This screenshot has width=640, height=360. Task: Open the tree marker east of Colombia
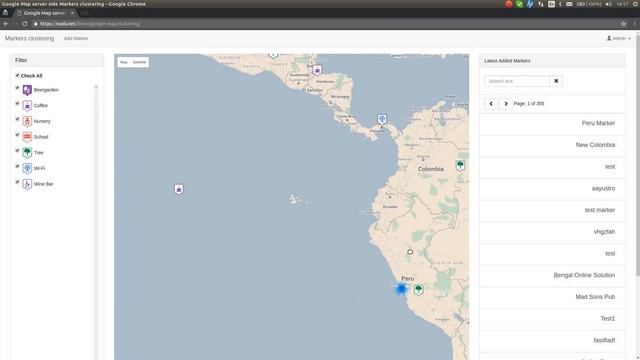coord(460,165)
